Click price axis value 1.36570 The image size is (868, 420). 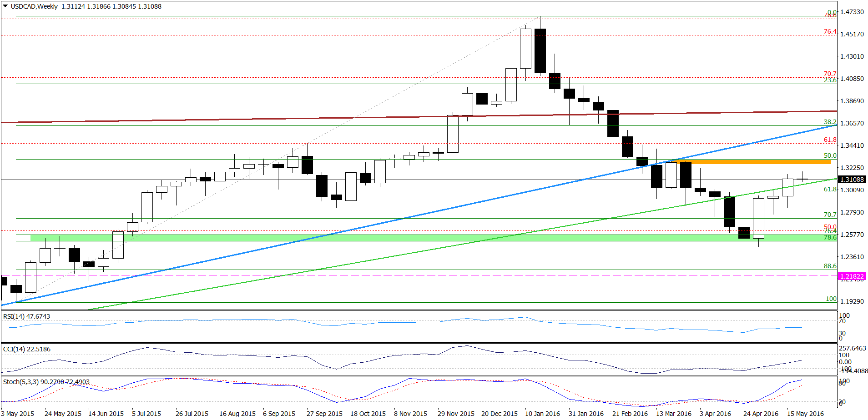click(x=852, y=123)
